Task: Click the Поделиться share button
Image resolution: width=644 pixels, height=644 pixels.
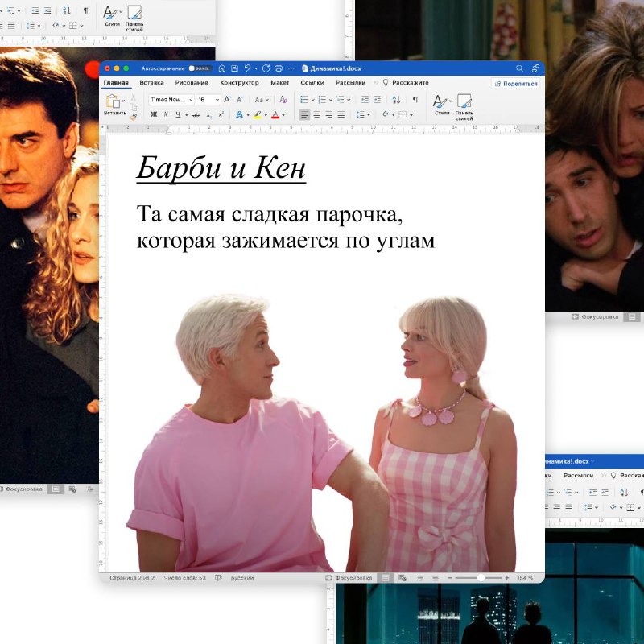Action: (515, 84)
